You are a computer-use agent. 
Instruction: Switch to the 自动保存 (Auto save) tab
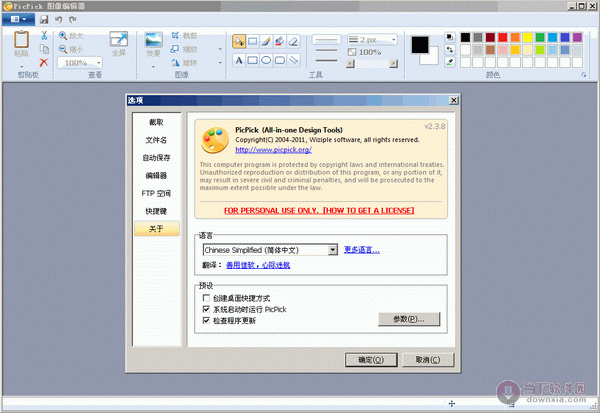coord(156,158)
